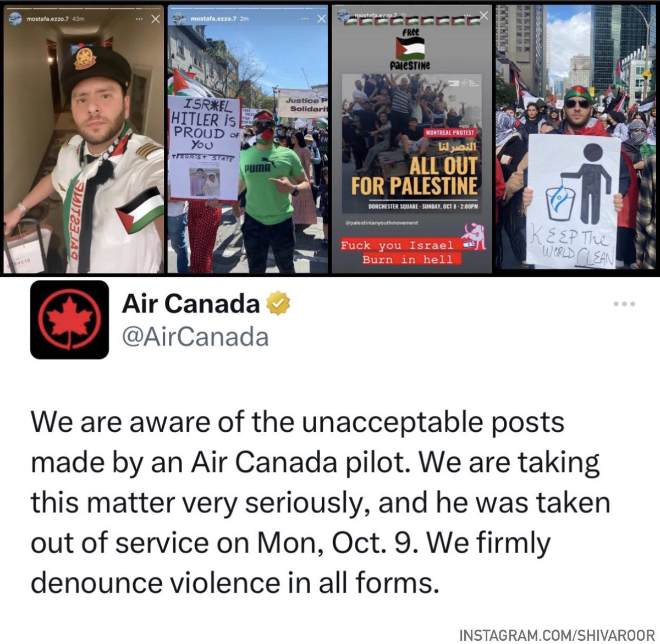Click the Air Canada display name

[191, 303]
